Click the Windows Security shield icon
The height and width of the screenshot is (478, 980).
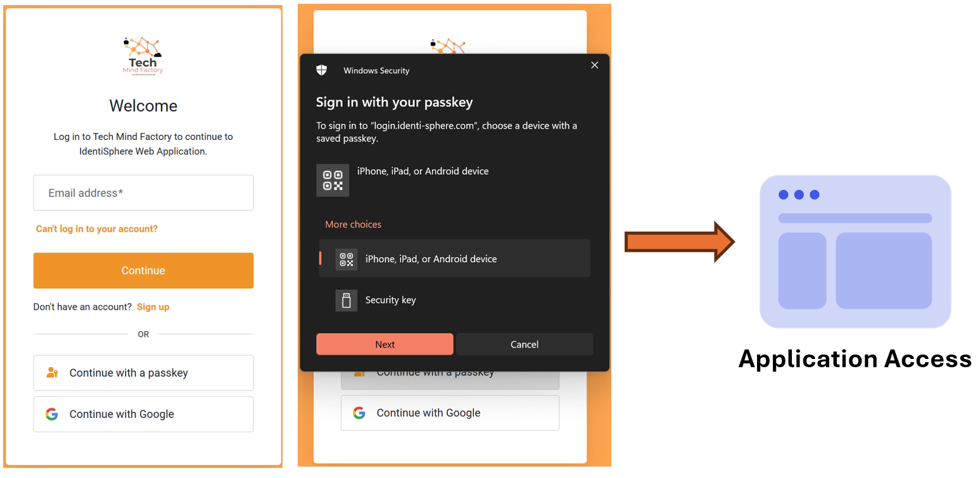click(322, 70)
